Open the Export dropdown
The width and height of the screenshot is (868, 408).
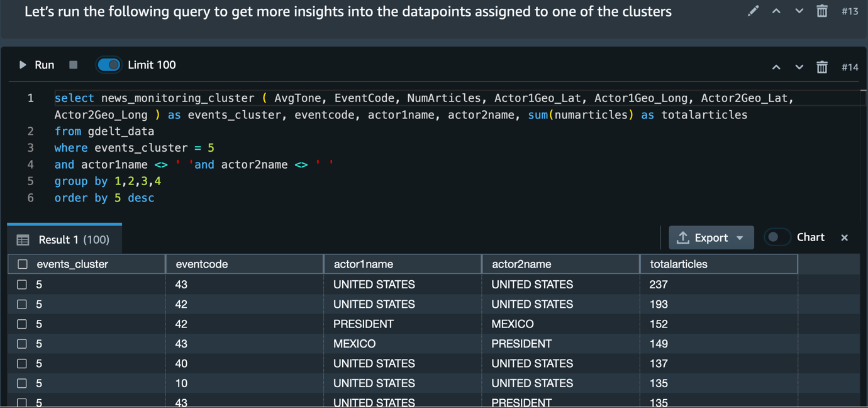coord(711,237)
